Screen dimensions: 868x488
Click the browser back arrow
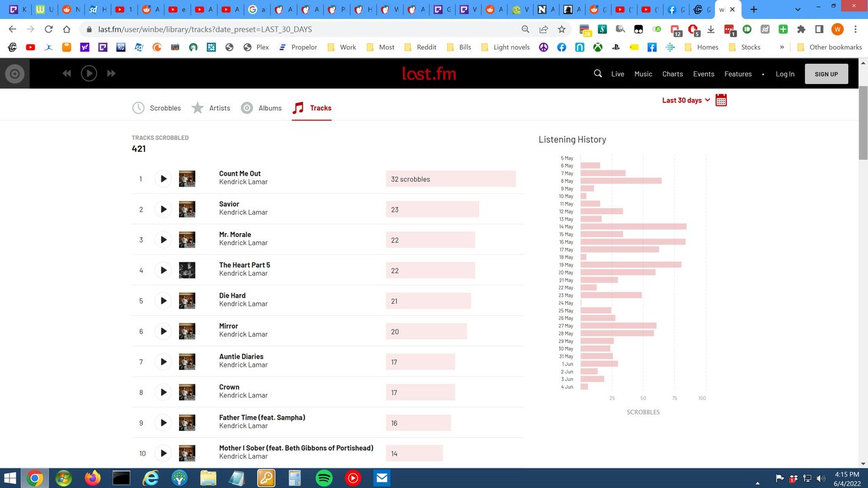click(12, 29)
